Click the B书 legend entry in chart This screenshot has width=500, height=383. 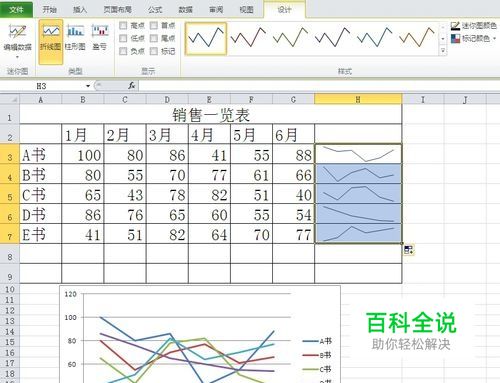[317, 355]
